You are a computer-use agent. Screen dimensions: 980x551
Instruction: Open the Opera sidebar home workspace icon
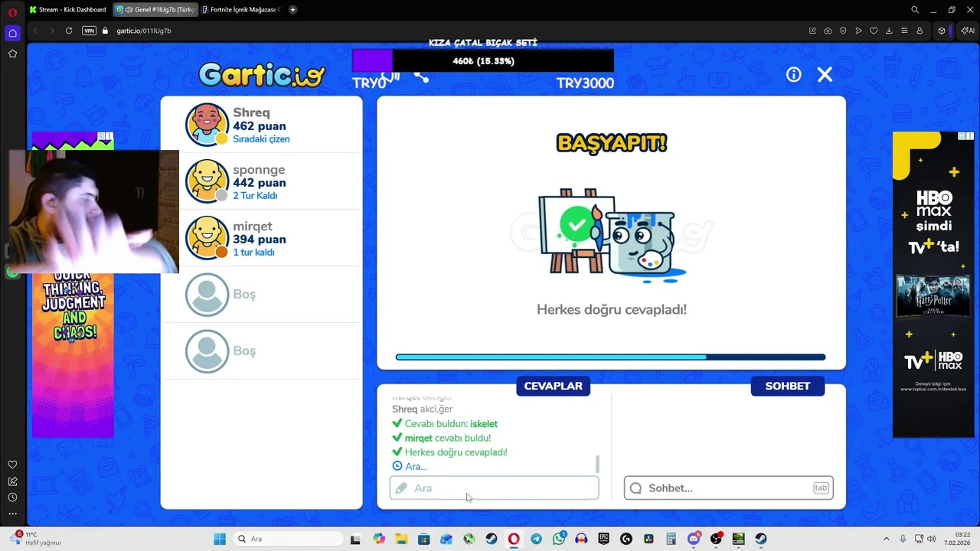12,33
